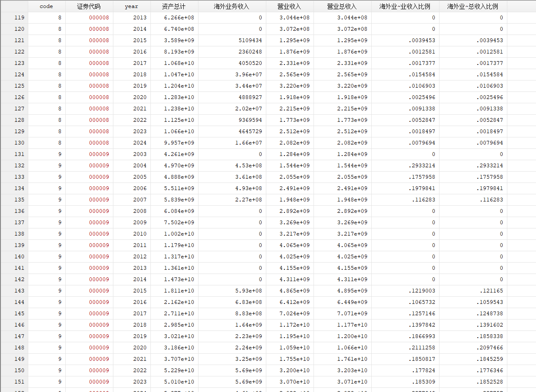Select the code column header
The height and width of the screenshot is (392, 536).
point(46,6)
